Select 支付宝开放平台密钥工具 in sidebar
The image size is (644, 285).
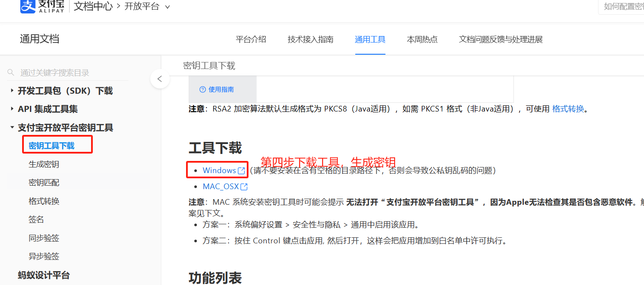coord(65,128)
